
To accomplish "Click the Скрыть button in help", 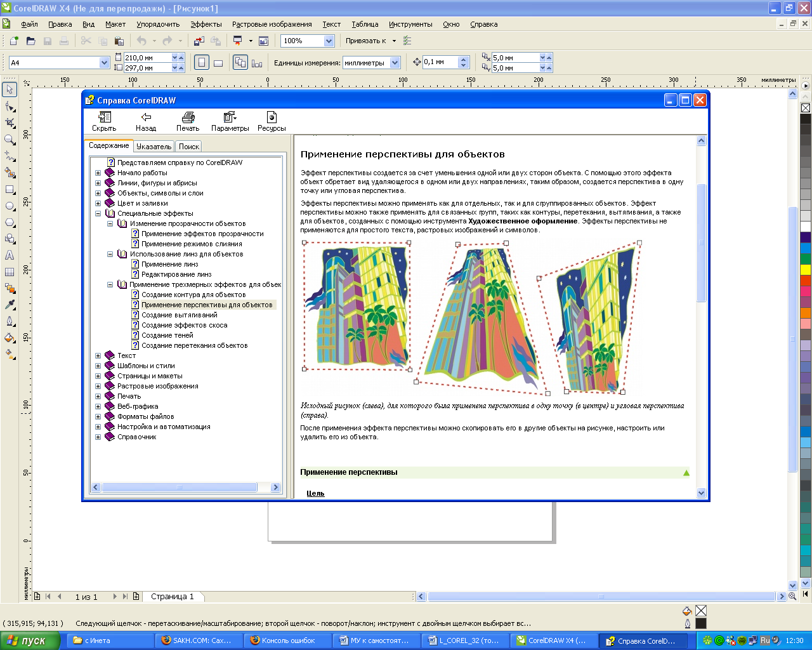I will coord(104,121).
